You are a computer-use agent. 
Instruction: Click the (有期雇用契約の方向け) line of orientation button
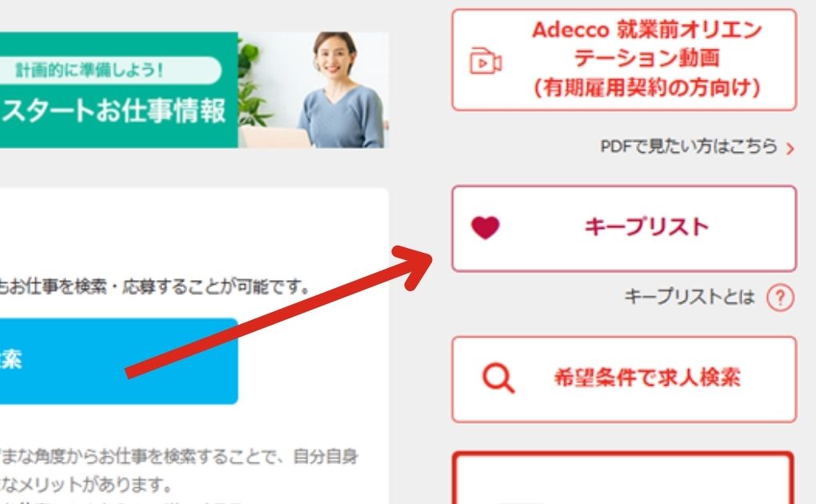point(647,88)
